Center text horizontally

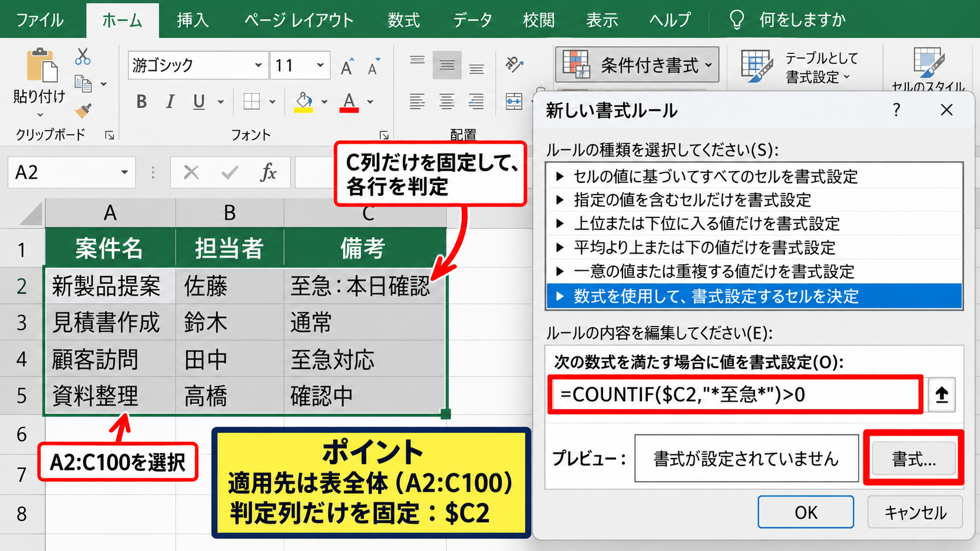447,101
